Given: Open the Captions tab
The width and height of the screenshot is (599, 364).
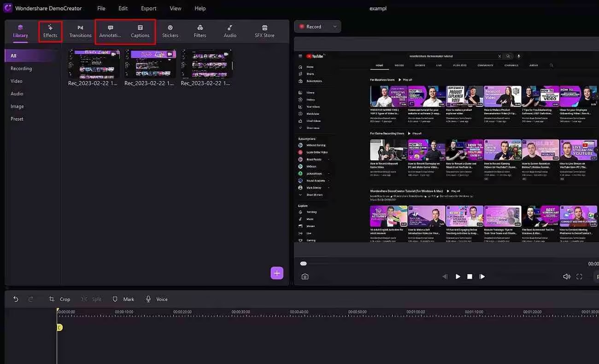Looking at the screenshot, I should click(140, 31).
